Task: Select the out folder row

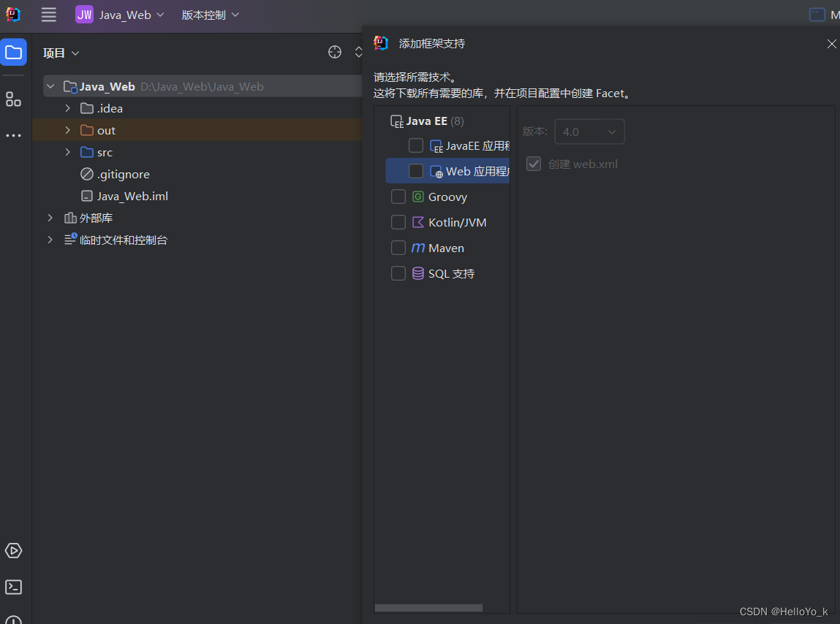Action: (x=197, y=130)
